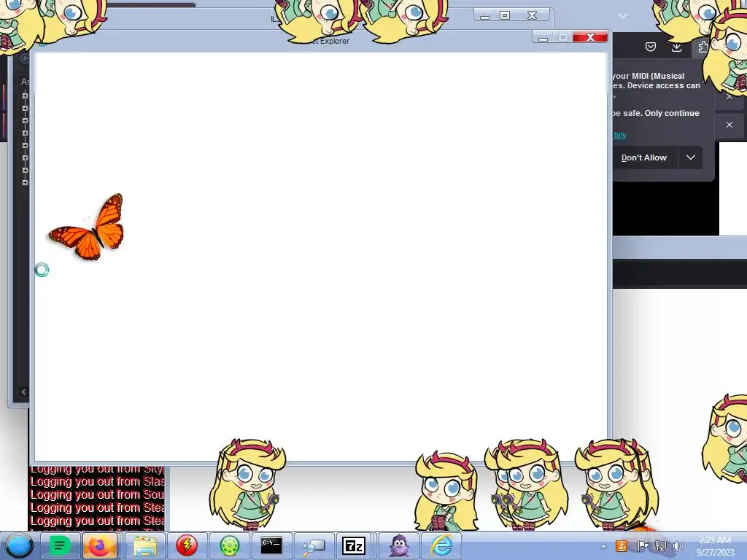This screenshot has width=747, height=560.
Task: Close the Internet Explorer window with red X
Action: (590, 37)
